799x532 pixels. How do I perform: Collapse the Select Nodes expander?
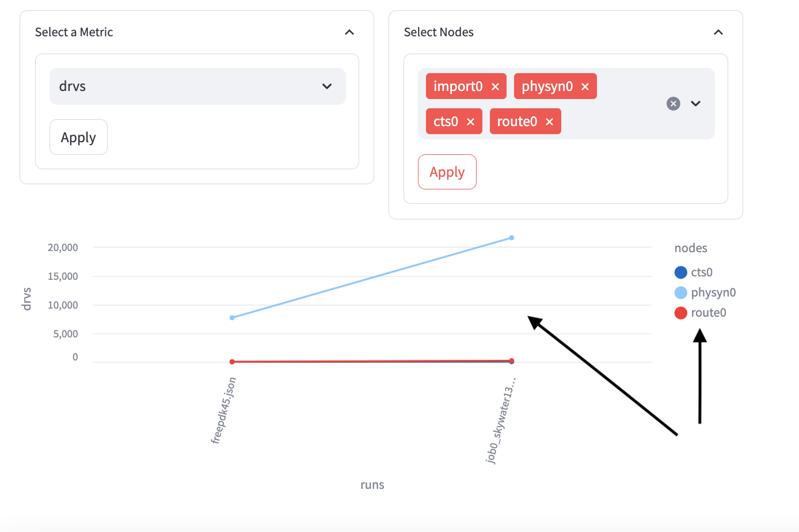(718, 32)
